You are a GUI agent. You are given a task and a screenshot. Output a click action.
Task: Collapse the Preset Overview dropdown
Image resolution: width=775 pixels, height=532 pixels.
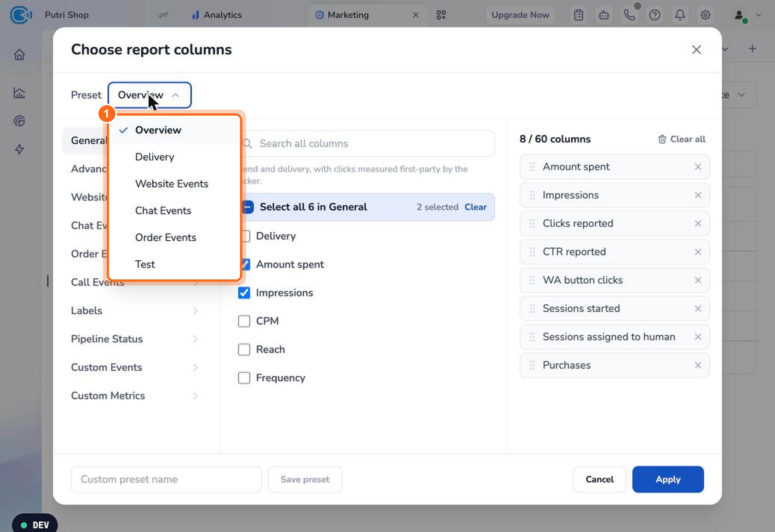click(150, 95)
